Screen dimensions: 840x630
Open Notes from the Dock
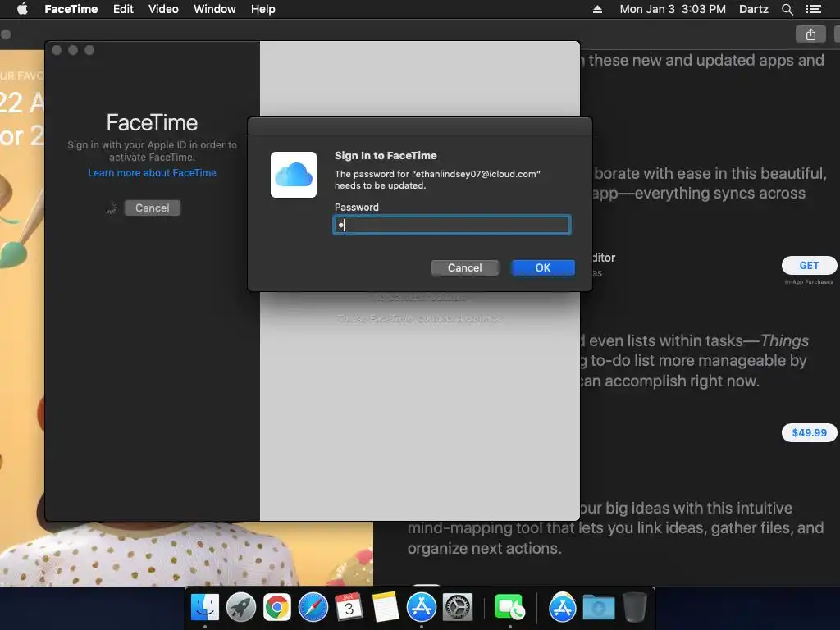coord(386,607)
